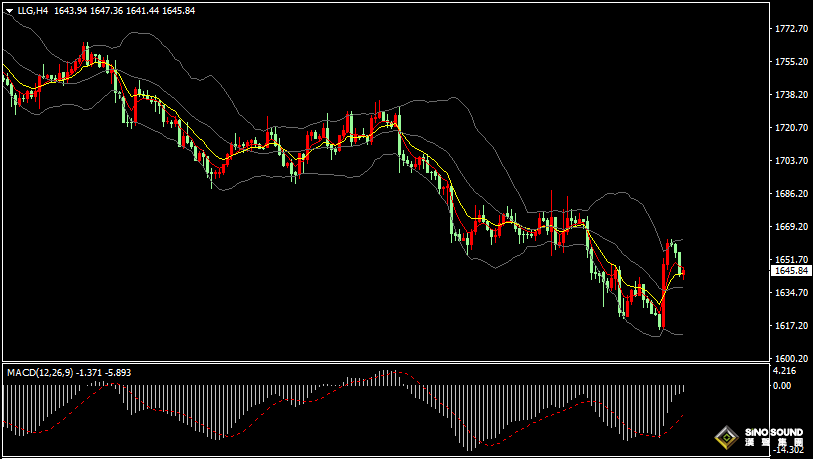Select the LLG,H4 symbol label
813x459 pixels.
[32, 10]
